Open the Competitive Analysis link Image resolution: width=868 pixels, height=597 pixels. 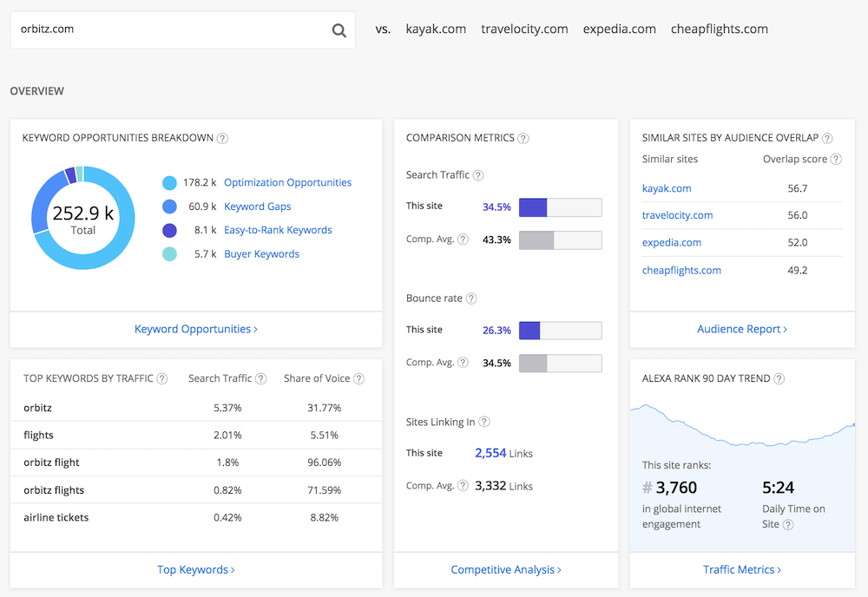tap(505, 570)
